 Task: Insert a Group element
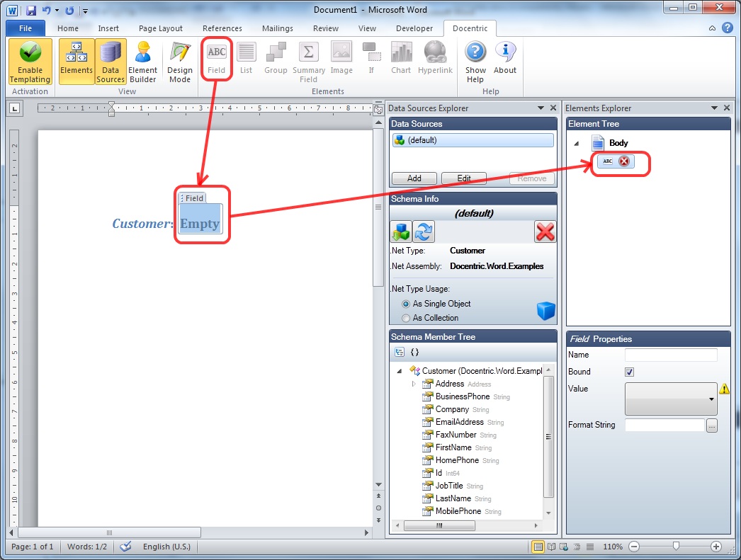[276, 59]
